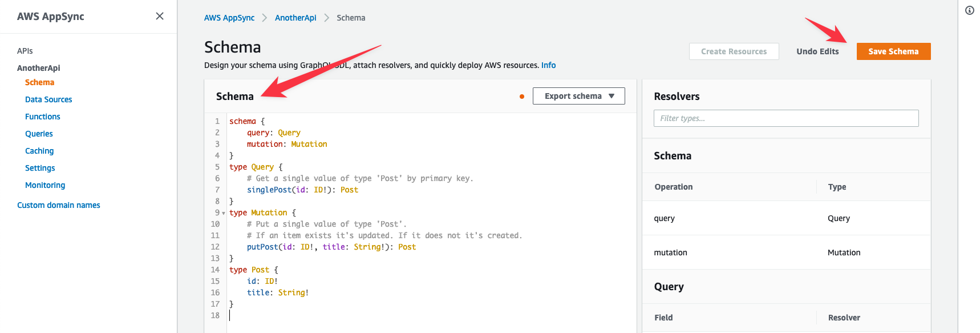Click the singlePost field line in editor
Image resolution: width=980 pixels, height=333 pixels.
click(x=302, y=190)
